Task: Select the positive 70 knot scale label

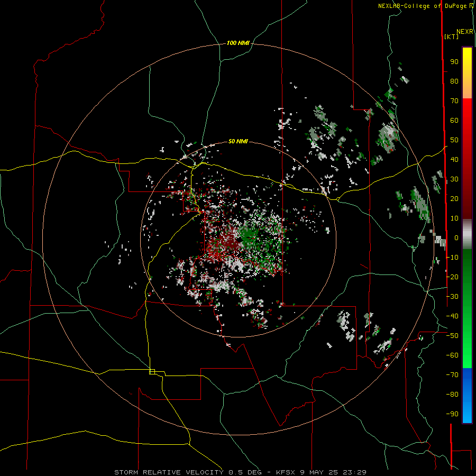Action: (x=454, y=101)
